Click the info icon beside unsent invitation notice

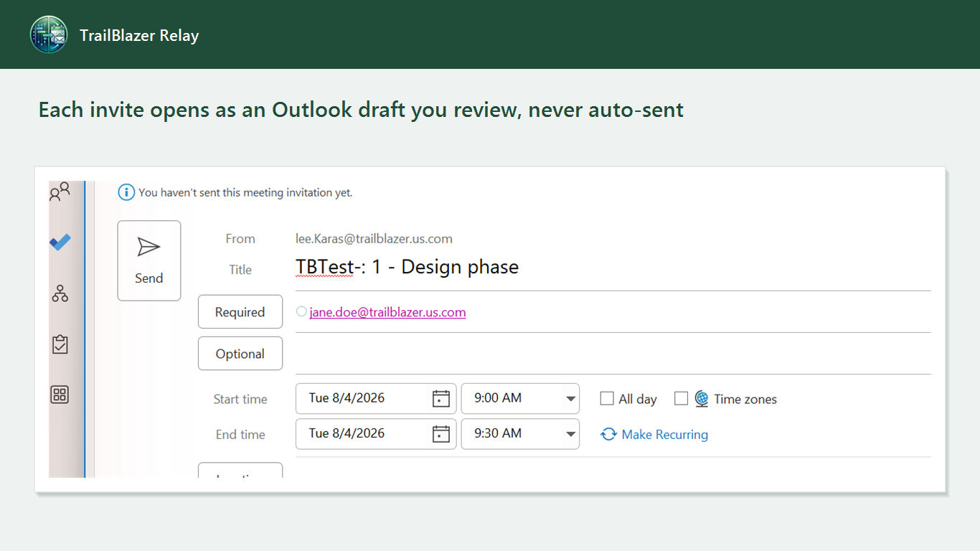126,192
